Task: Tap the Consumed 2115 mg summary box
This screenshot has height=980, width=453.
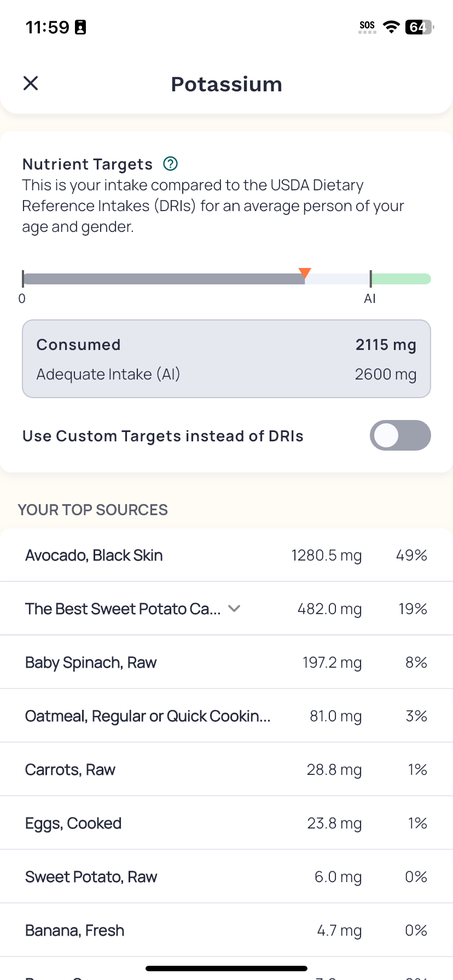Action: [x=226, y=359]
